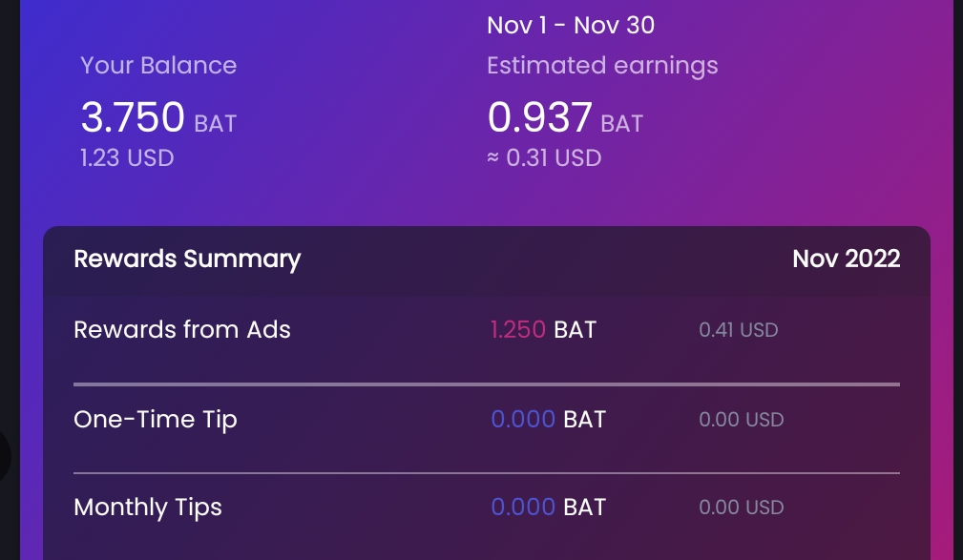Select the Rewards from Ads row label

(x=181, y=330)
